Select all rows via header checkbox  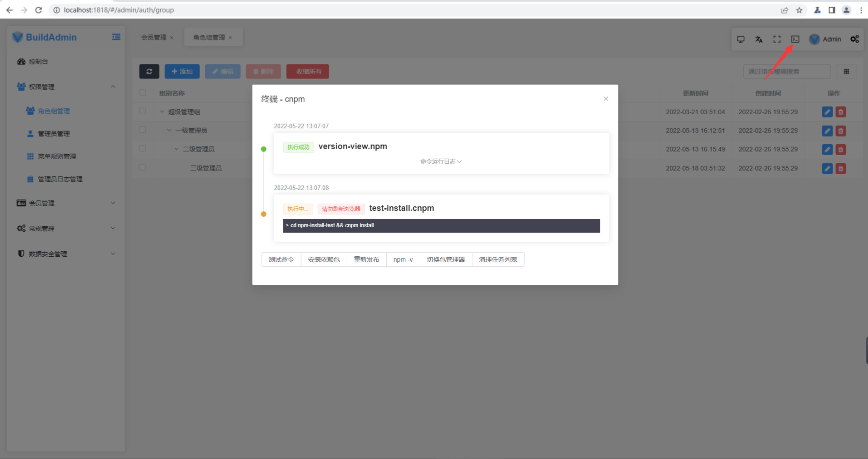click(143, 92)
